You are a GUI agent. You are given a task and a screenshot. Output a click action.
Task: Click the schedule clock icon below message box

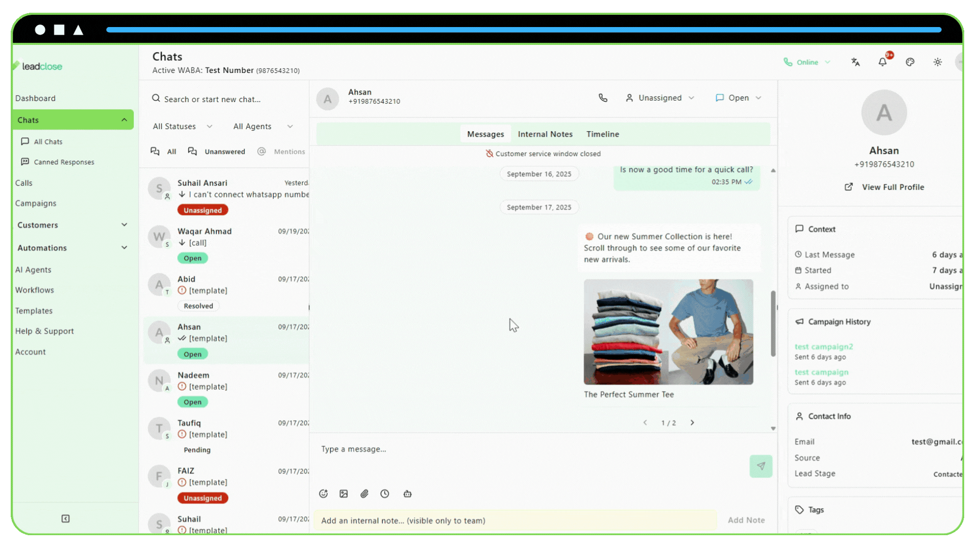click(x=385, y=493)
